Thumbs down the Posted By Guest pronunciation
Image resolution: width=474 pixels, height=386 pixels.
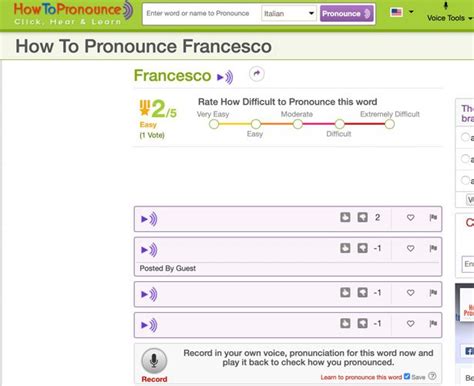tap(362, 248)
